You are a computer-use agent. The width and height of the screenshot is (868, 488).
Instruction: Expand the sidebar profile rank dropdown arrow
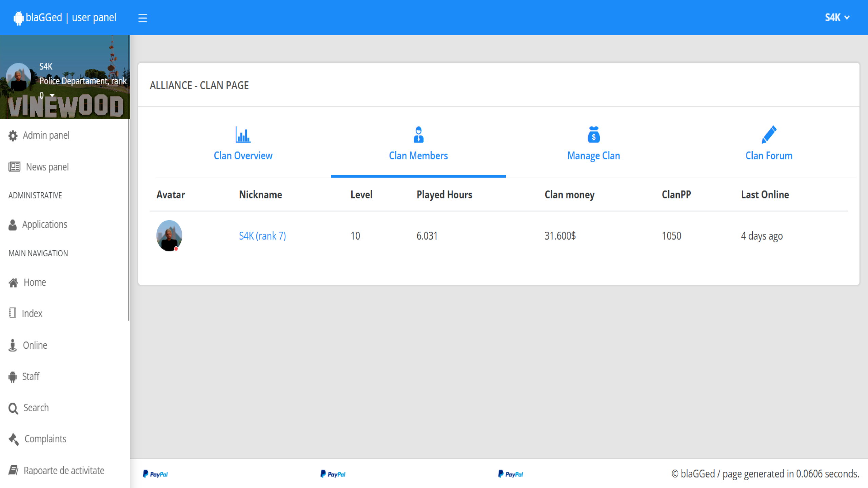click(x=52, y=96)
